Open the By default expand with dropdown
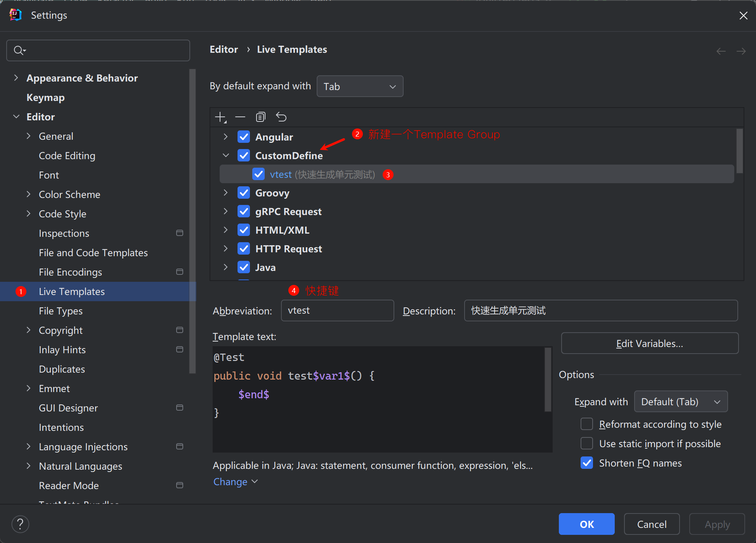The height and width of the screenshot is (543, 756). point(360,86)
